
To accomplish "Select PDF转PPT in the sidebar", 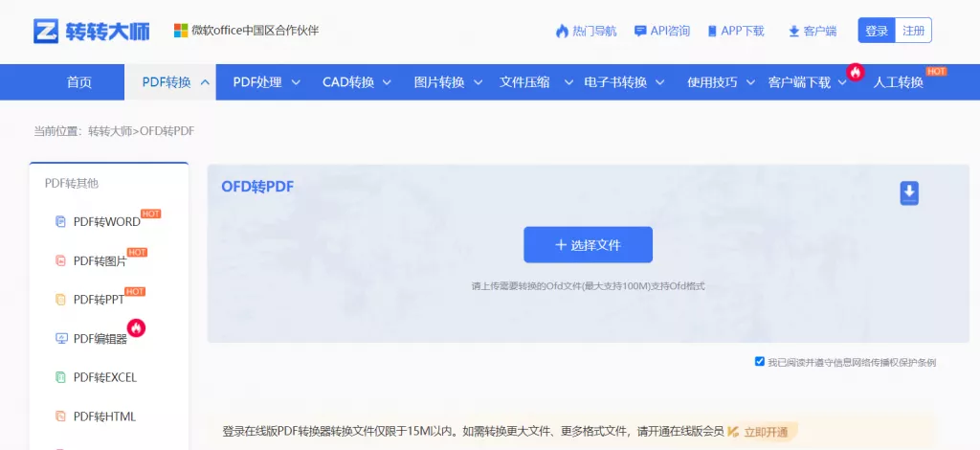I will tap(99, 300).
